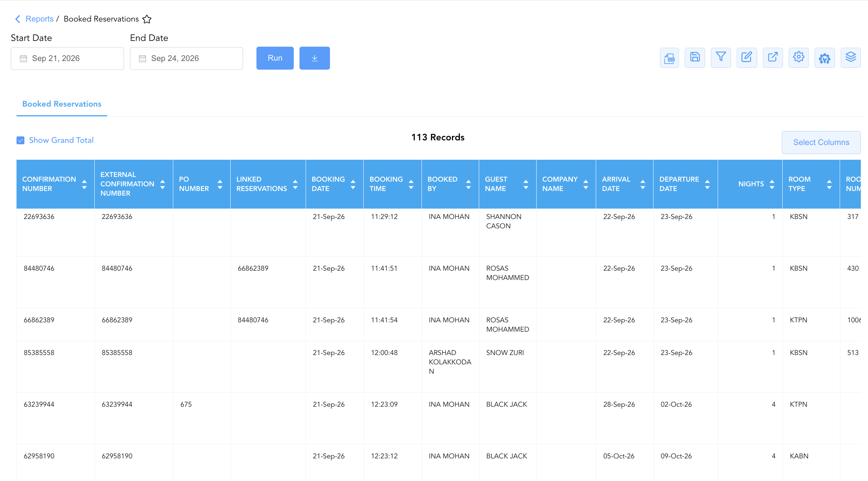Image resolution: width=868 pixels, height=481 pixels.
Task: Open the funnel filter icon
Action: pyautogui.click(x=721, y=58)
